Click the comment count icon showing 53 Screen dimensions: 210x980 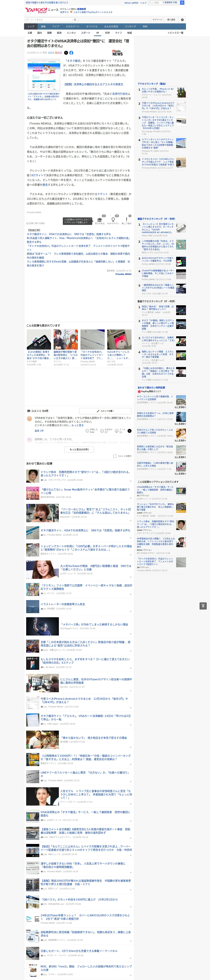click(x=51, y=53)
